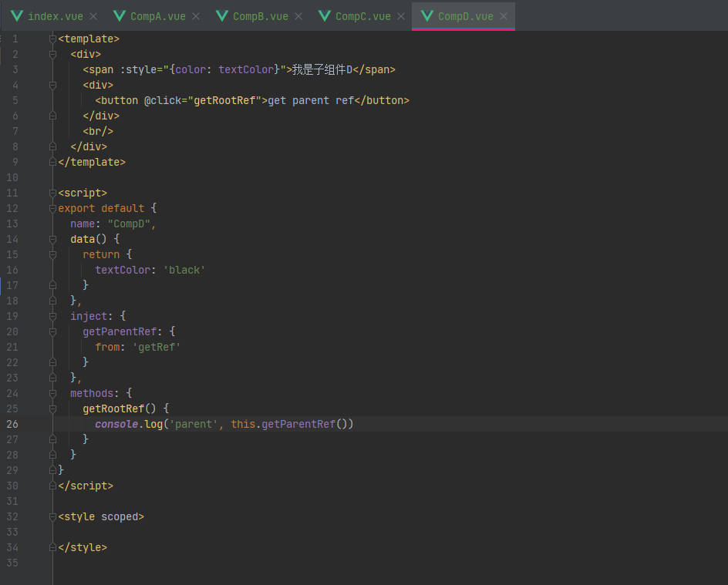Close the index.vue tab

pyautogui.click(x=93, y=16)
